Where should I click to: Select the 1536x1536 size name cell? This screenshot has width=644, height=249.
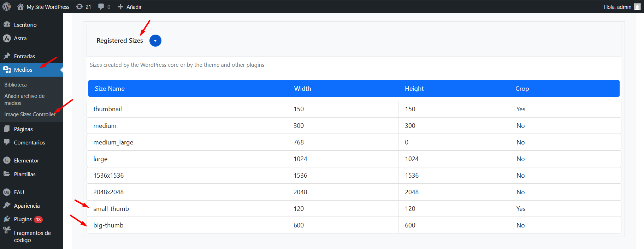pyautogui.click(x=187, y=176)
